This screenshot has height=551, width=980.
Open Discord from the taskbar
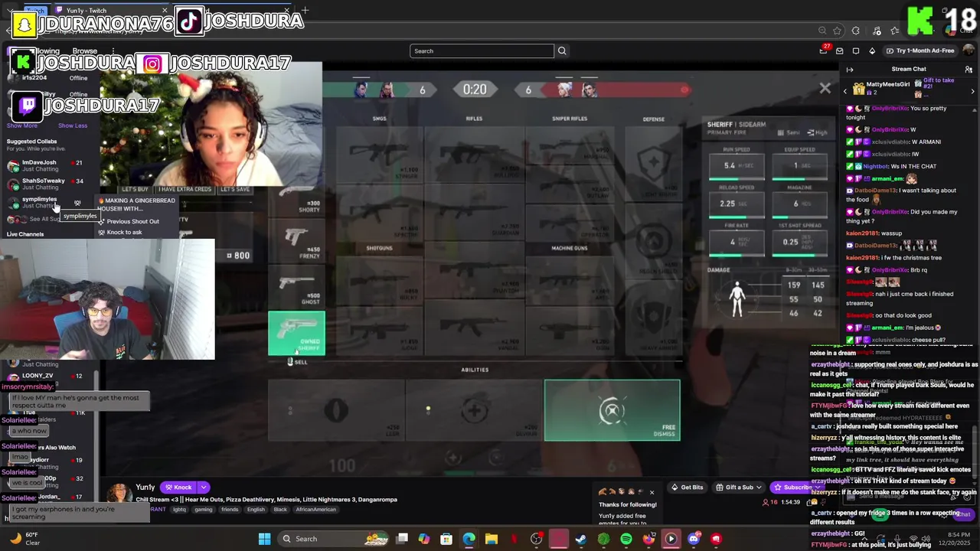pos(694,539)
